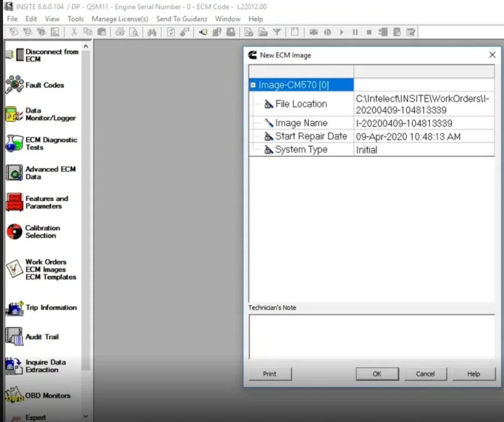Click the funnel Filter toolbar icon
The height and width of the screenshot is (422, 504).
(277, 32)
